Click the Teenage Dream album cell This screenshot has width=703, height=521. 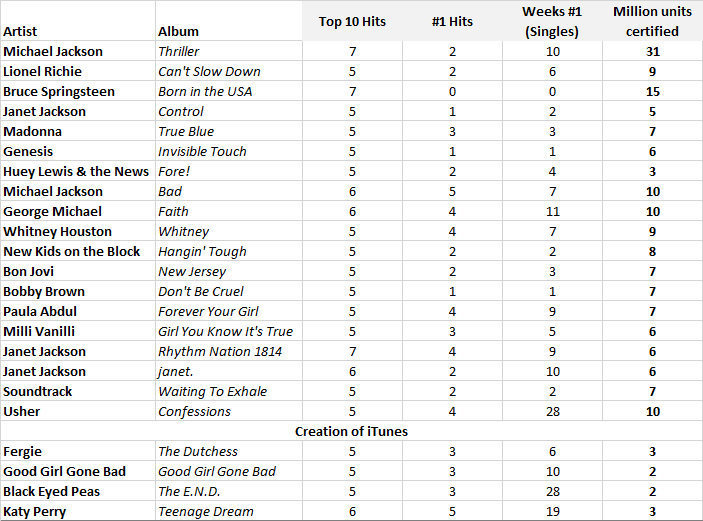229,511
